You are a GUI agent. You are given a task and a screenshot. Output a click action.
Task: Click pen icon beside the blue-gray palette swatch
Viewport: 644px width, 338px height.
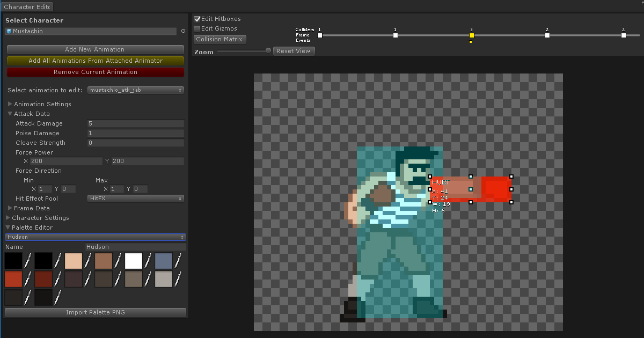[178, 261]
